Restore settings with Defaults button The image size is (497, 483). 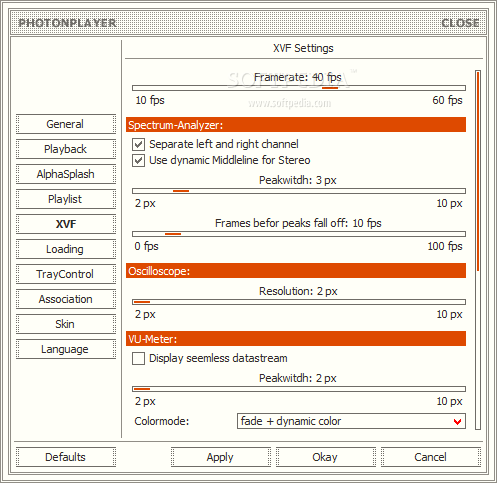[66, 457]
